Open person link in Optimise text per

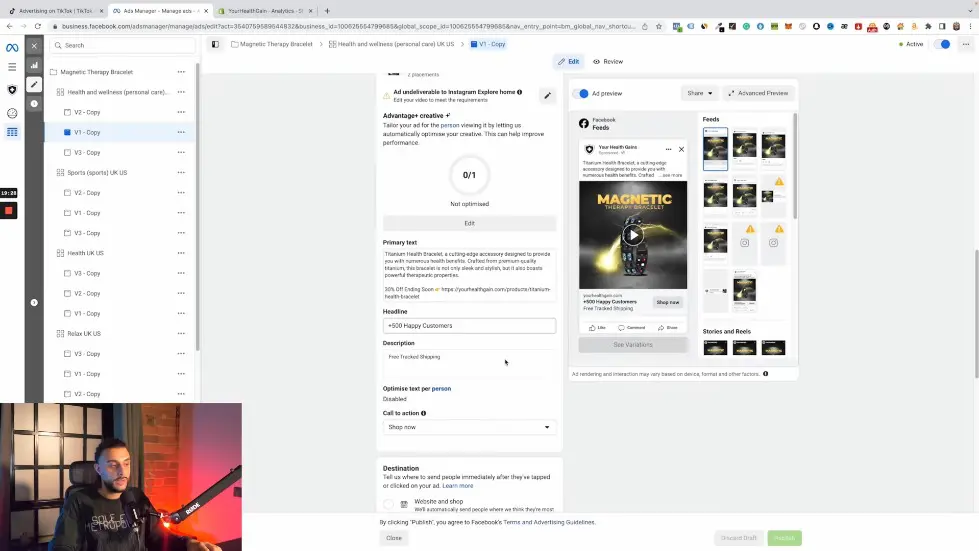pyautogui.click(x=441, y=389)
